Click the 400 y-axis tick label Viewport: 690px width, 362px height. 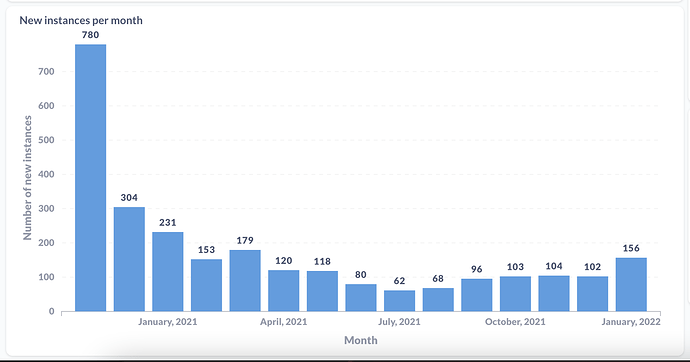point(46,174)
